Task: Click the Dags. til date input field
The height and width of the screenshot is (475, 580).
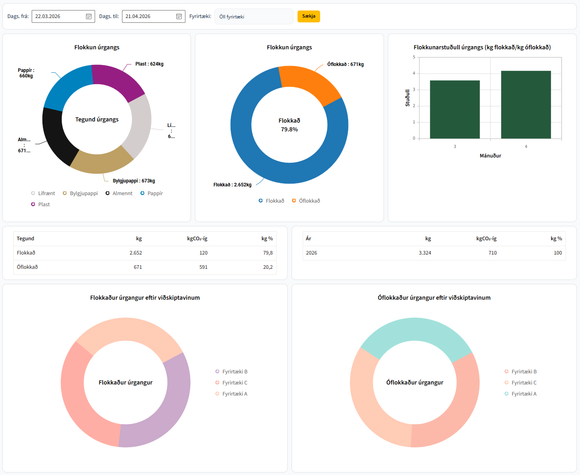Action: tap(154, 16)
